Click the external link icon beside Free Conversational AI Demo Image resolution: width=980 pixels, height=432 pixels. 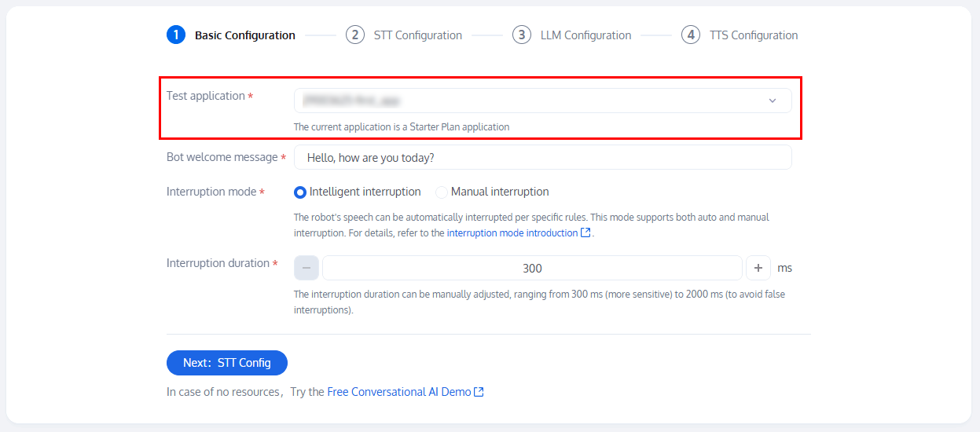click(479, 392)
